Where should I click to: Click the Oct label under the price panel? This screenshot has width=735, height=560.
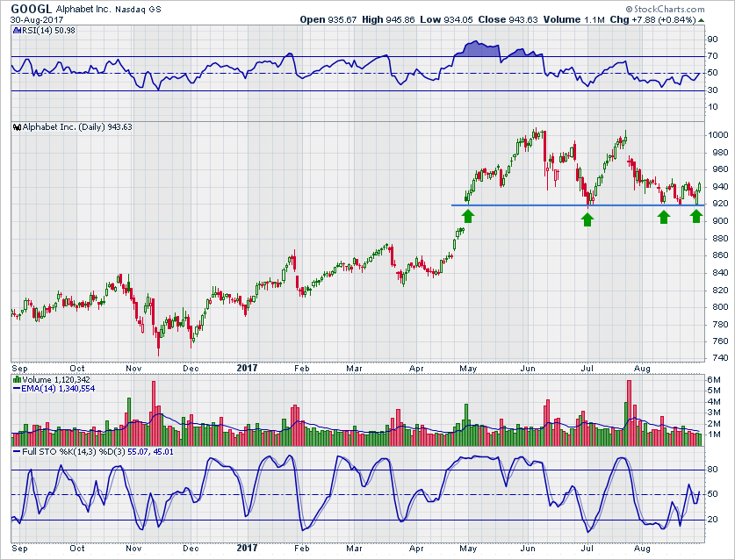point(77,369)
